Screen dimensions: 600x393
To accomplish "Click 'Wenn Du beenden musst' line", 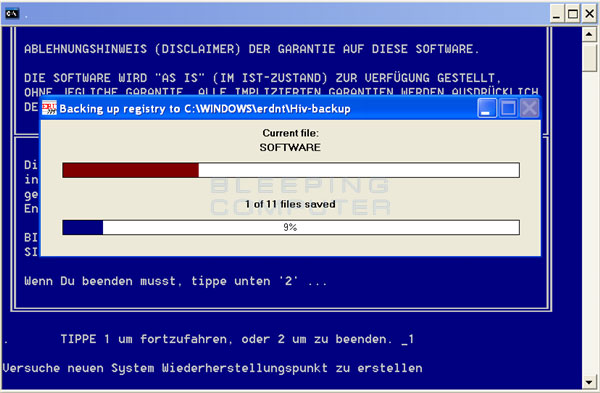I will click(x=176, y=281).
